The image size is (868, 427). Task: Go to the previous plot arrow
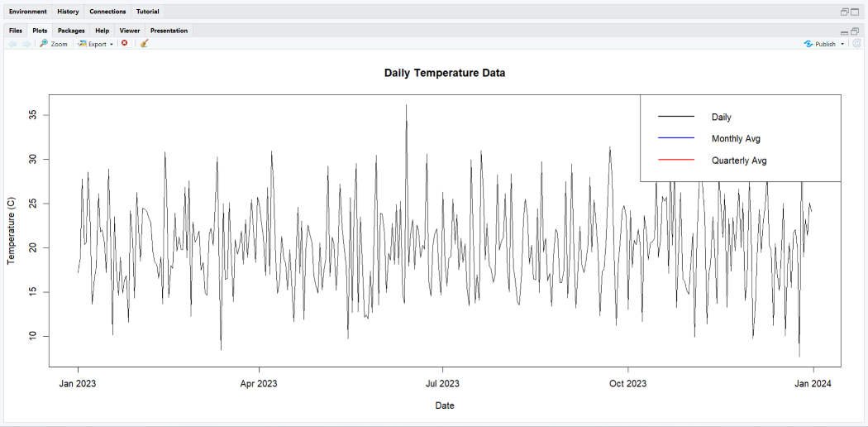tap(12, 44)
